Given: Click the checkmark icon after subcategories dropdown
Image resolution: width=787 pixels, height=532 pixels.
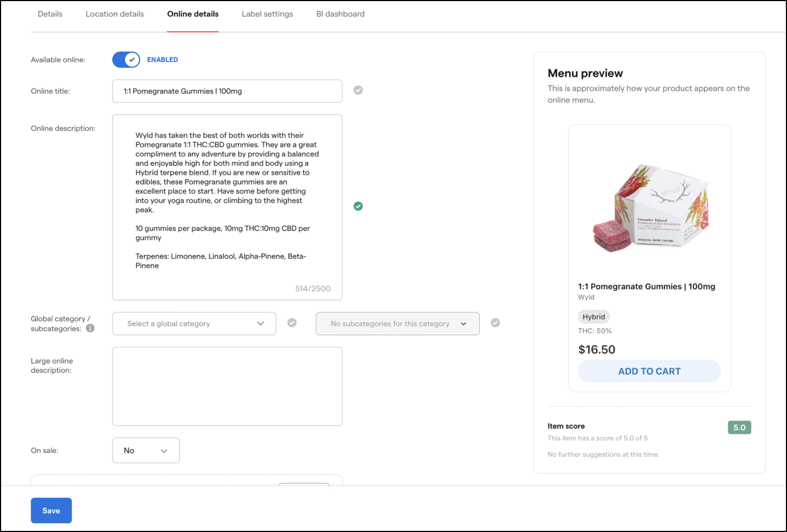Looking at the screenshot, I should tap(495, 323).
